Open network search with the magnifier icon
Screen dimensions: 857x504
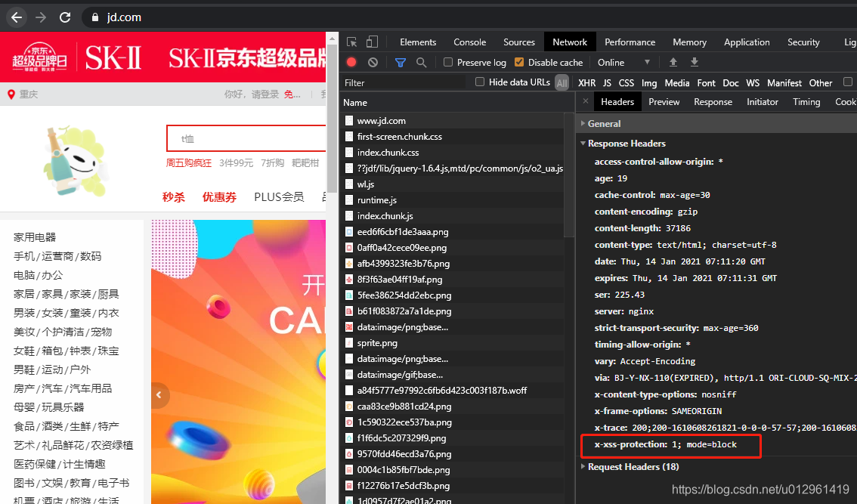pyautogui.click(x=421, y=62)
